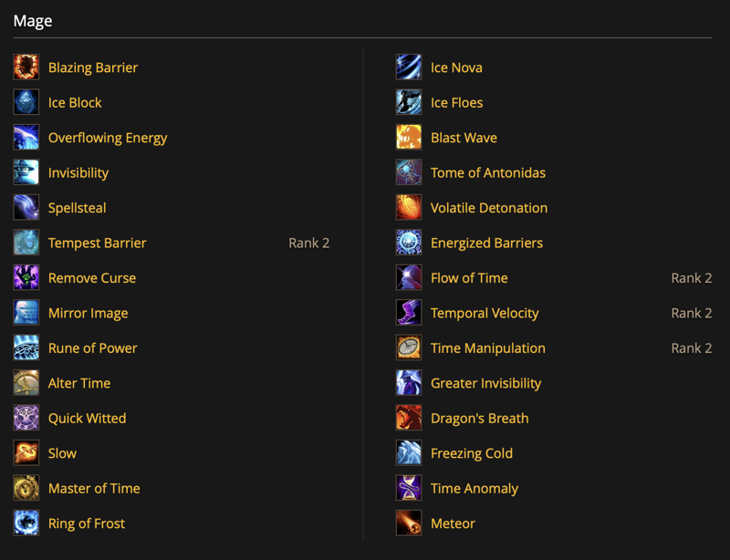Click the Blazing Barrier spell icon
The image size is (730, 560).
26,67
